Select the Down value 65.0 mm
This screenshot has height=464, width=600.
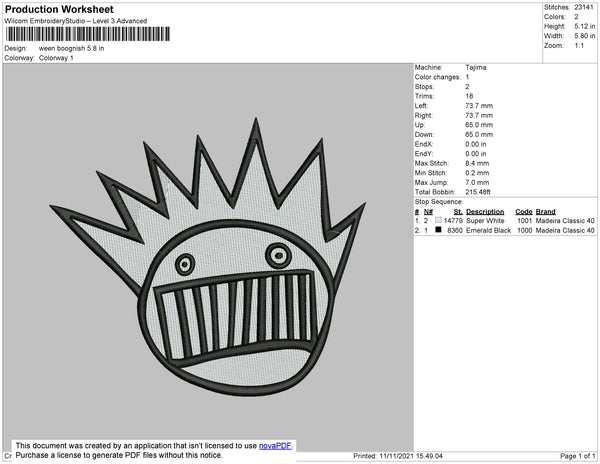click(x=479, y=135)
